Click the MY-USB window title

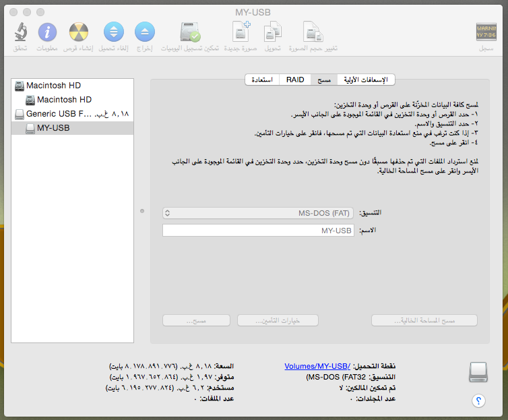pos(253,12)
